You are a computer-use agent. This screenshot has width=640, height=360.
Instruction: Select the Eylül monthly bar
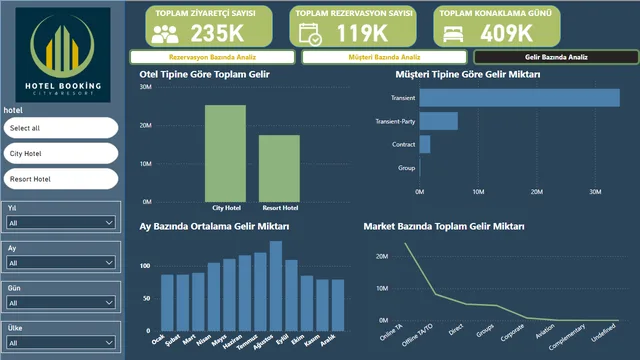pyautogui.click(x=291, y=295)
